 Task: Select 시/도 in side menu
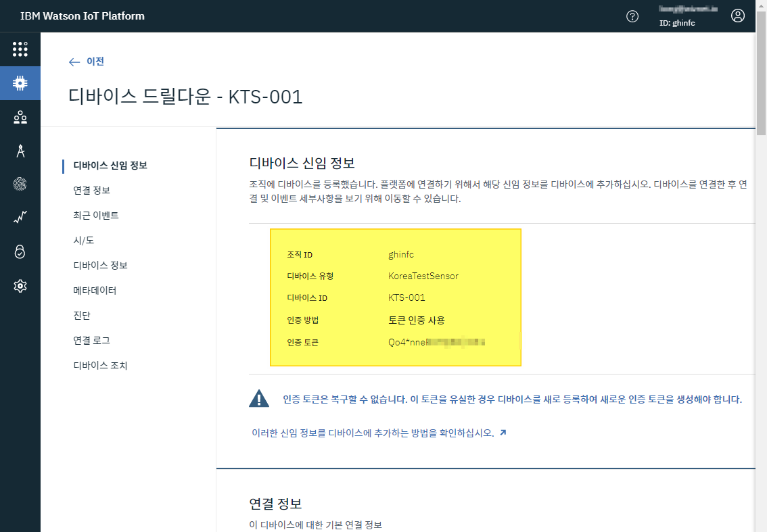83,240
